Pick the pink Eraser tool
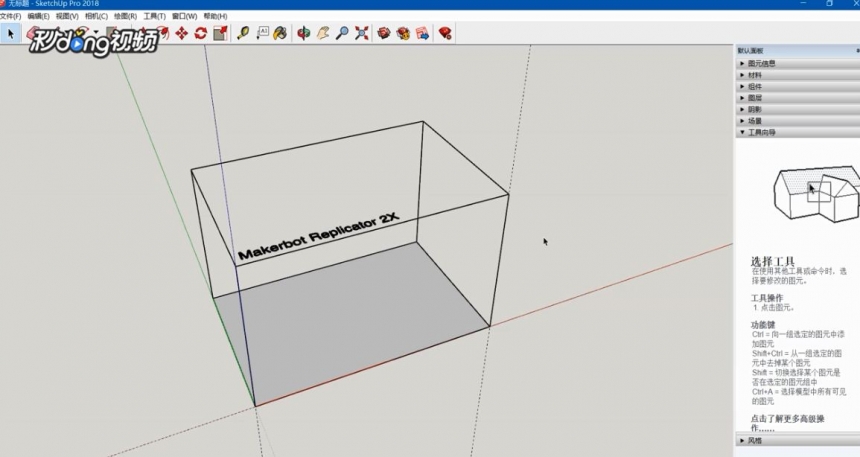 (34, 33)
